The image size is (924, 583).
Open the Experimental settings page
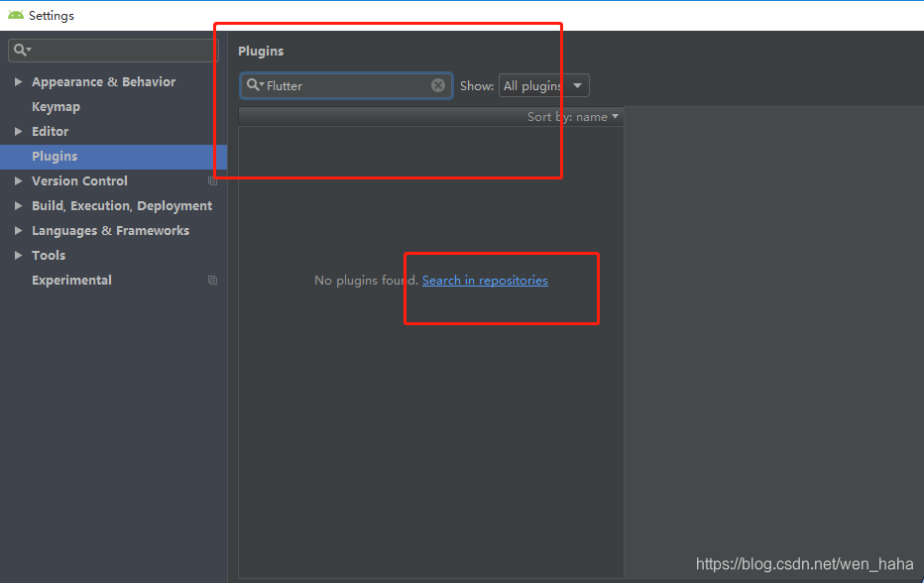coord(71,280)
